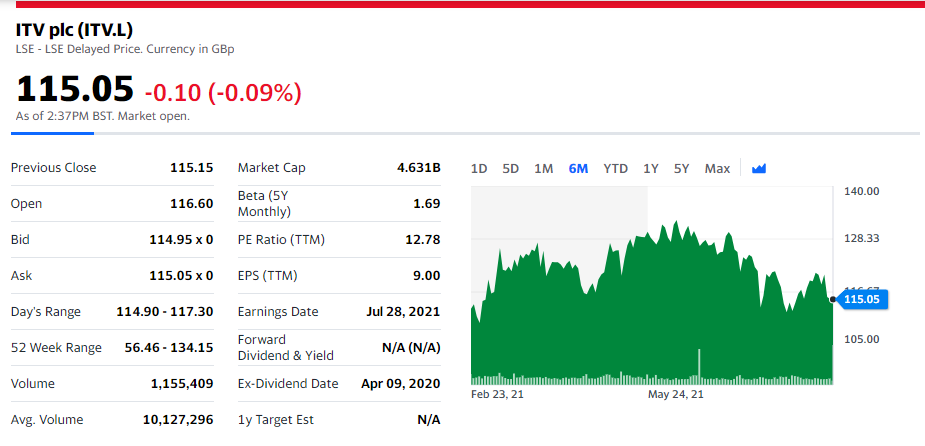The height and width of the screenshot is (446, 925).
Task: Click the large 115.05 price figure
Action: click(75, 89)
